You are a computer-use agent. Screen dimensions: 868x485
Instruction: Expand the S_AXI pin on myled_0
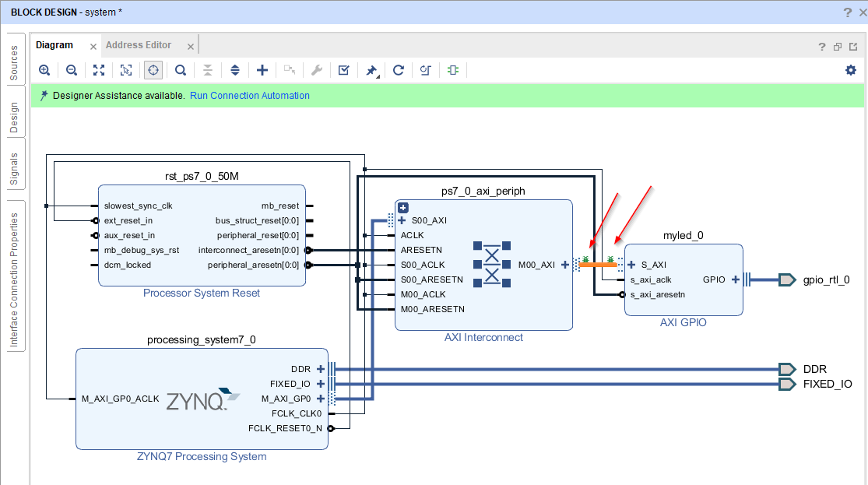tap(631, 264)
